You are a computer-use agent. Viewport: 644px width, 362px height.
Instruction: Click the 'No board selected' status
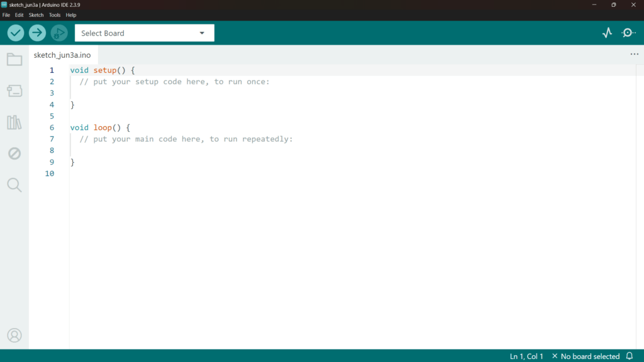[x=586, y=356]
